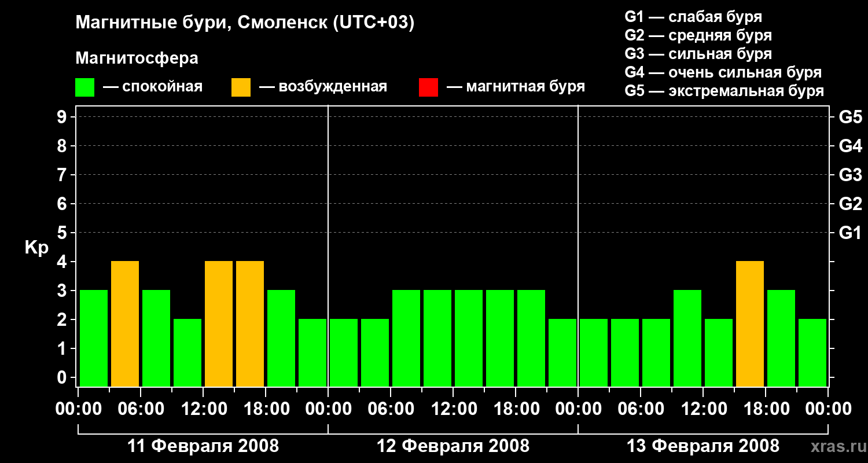Click the last green bar on 13 Февраля

point(812,352)
